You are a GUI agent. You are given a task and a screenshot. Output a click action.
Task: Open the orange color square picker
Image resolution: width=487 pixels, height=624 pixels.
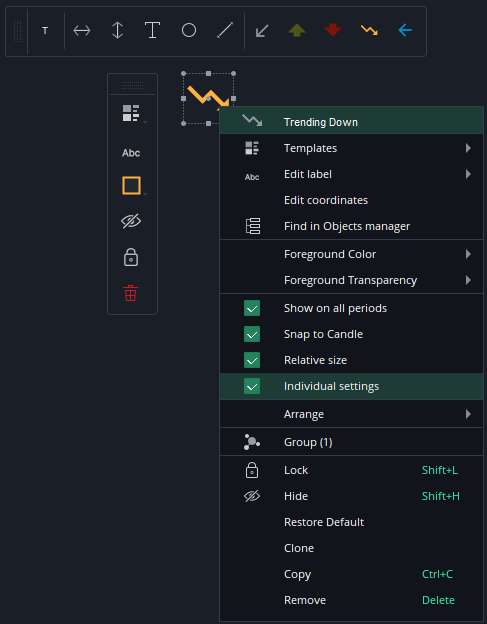click(x=131, y=185)
